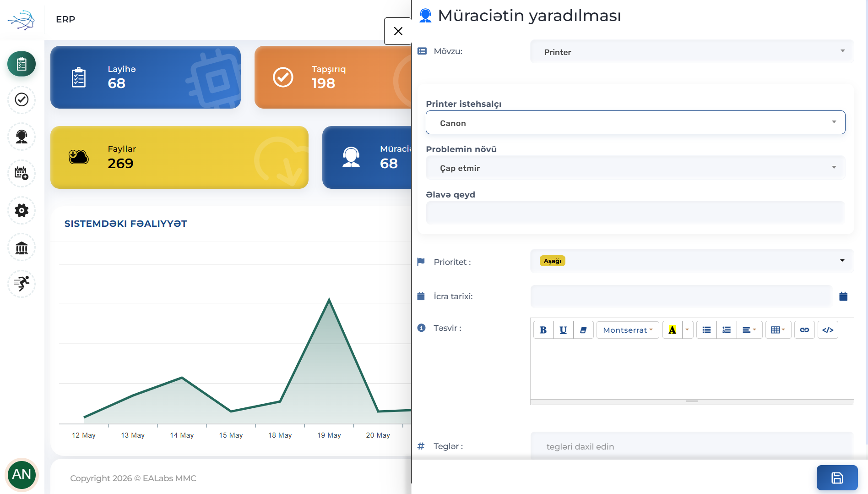
Task: Open the text color picker arrow
Action: tap(687, 330)
